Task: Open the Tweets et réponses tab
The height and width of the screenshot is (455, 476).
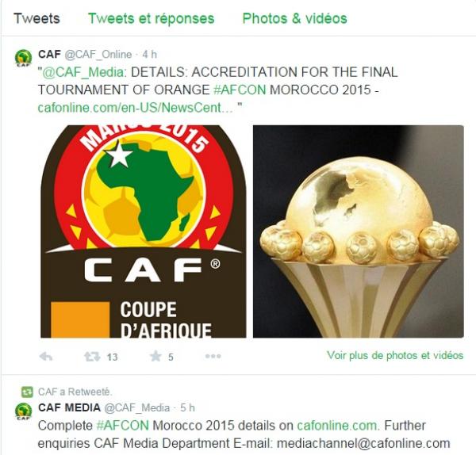Action: click(152, 18)
